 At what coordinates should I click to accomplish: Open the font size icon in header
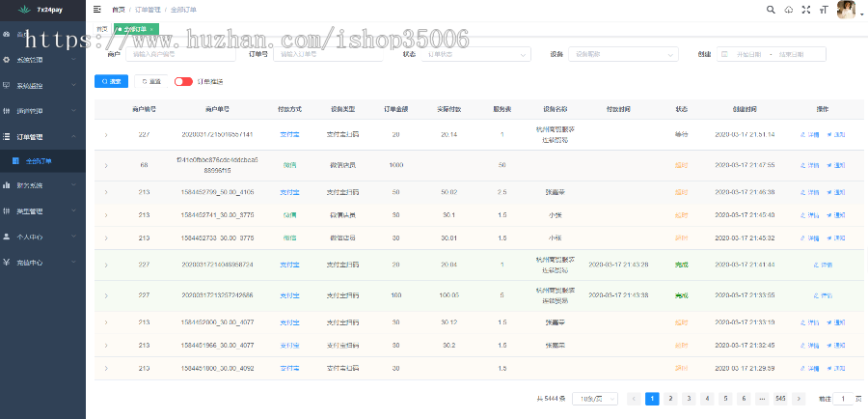[825, 10]
